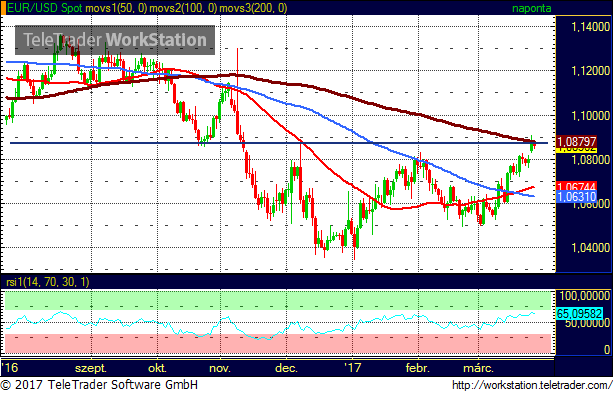Click the rsi1(14, 70, 30, 1) label
The image size is (613, 394).
pos(48,282)
